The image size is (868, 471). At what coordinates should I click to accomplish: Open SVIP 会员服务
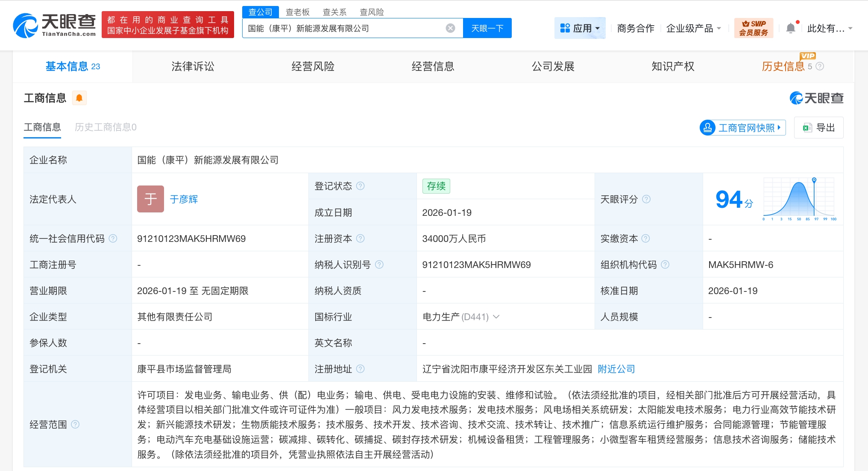coord(753,27)
